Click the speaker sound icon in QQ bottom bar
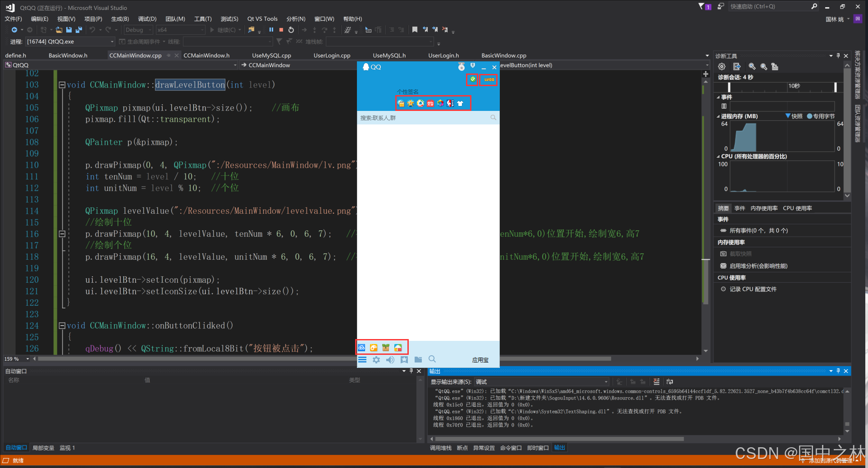This screenshot has width=868, height=468. coord(390,359)
